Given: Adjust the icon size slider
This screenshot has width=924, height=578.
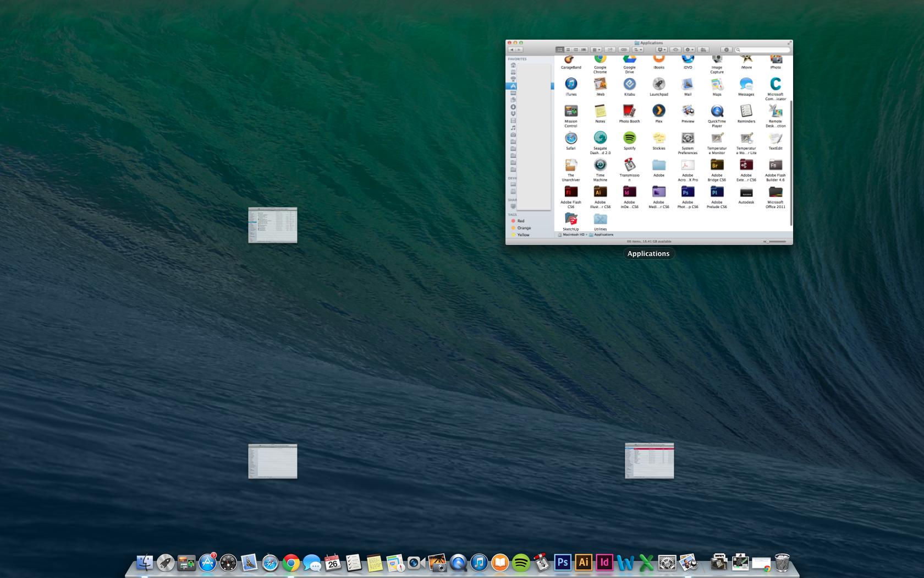Looking at the screenshot, I should tap(776, 241).
